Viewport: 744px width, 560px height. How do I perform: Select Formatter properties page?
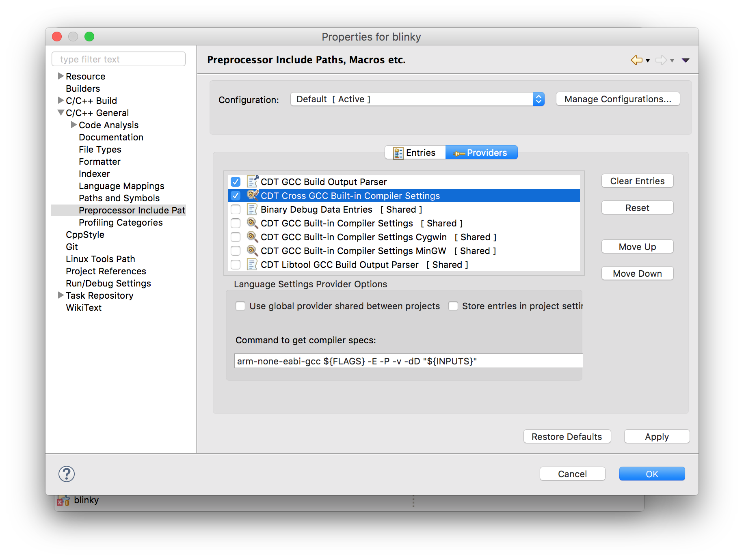tap(99, 162)
